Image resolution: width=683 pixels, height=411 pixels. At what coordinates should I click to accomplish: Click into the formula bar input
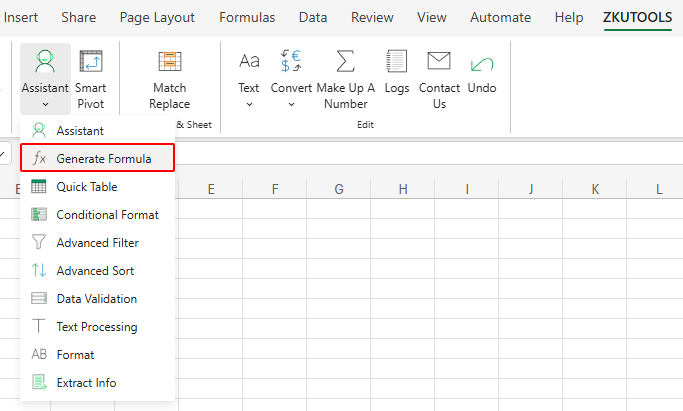429,153
